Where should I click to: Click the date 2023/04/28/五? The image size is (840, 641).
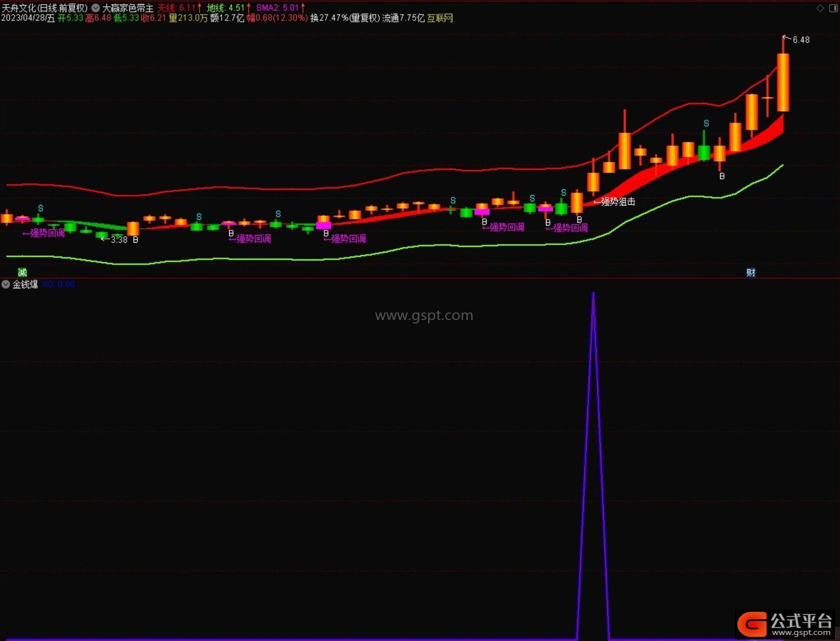(x=28, y=18)
